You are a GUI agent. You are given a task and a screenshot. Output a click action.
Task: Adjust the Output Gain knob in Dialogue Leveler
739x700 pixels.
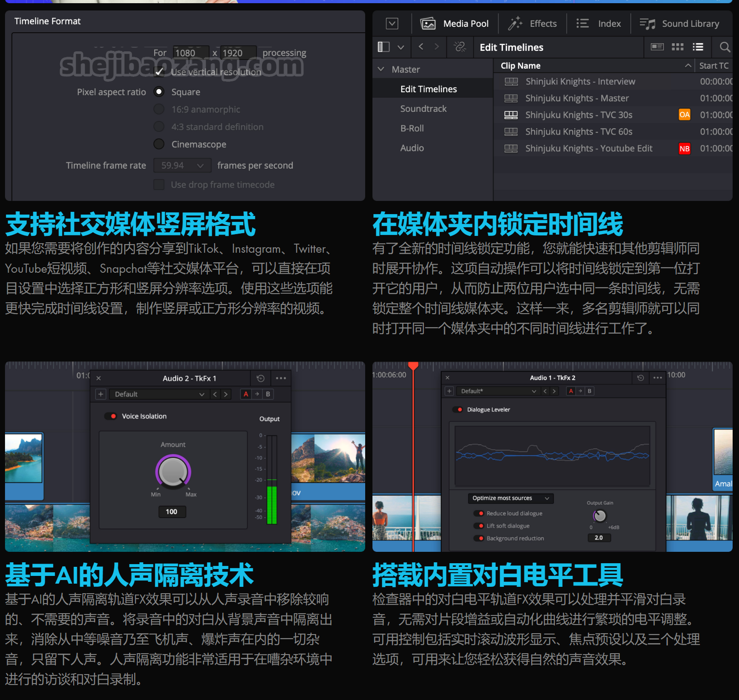tap(599, 515)
